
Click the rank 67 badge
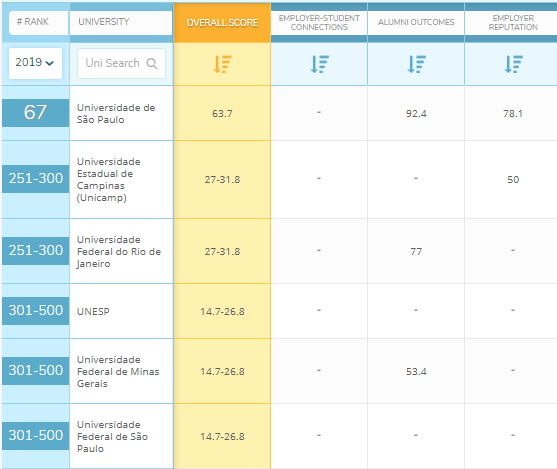[x=35, y=113]
